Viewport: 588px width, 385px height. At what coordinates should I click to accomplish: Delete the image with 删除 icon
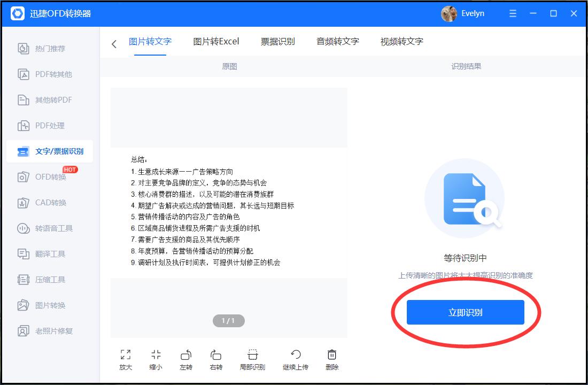point(331,358)
